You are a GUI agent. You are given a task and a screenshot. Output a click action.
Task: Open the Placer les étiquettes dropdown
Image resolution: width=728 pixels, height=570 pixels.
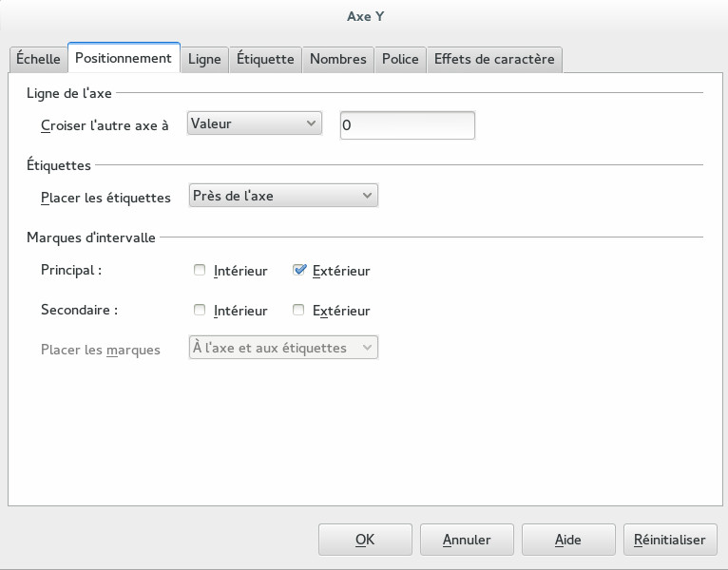283,196
